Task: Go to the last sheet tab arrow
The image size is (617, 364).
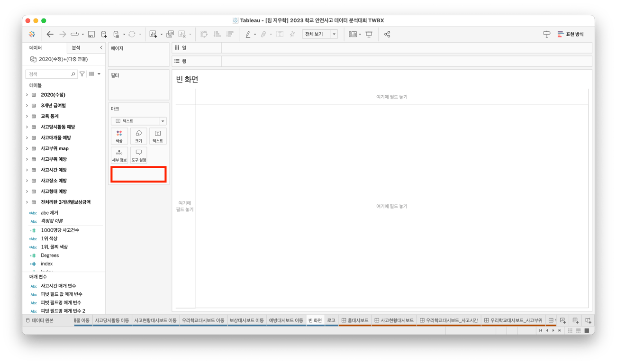Action: tap(560, 330)
